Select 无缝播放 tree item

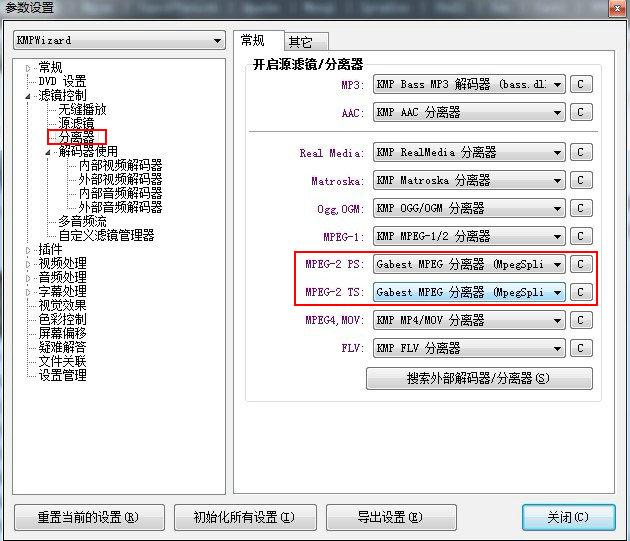pyautogui.click(x=82, y=110)
